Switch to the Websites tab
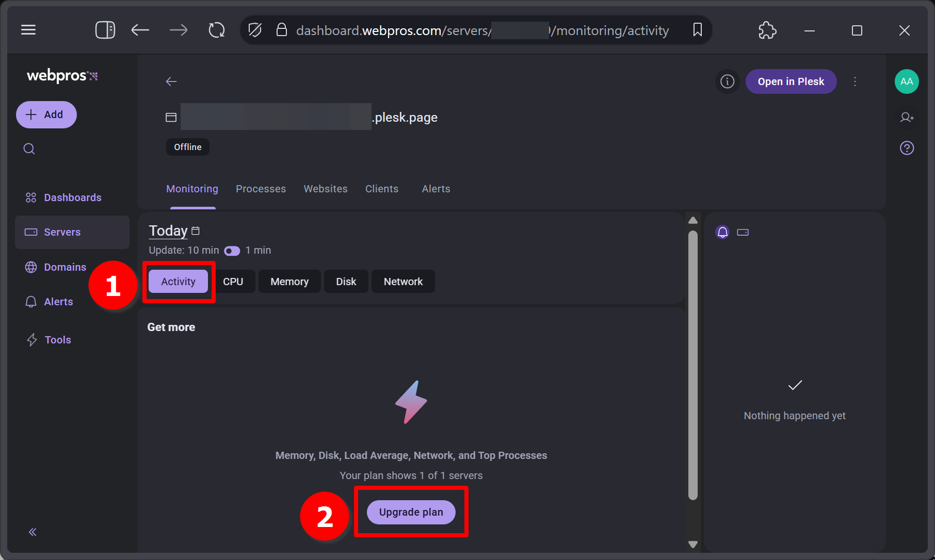This screenshot has height=560, width=935. tap(326, 189)
